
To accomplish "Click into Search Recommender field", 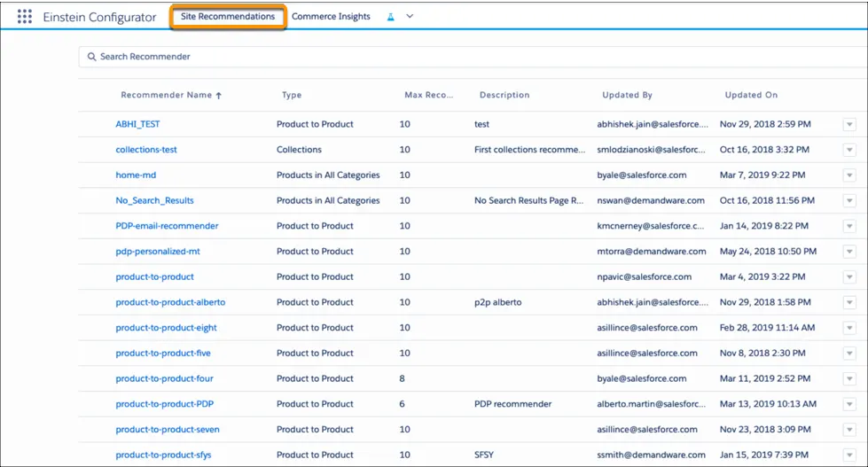I will 473,57.
